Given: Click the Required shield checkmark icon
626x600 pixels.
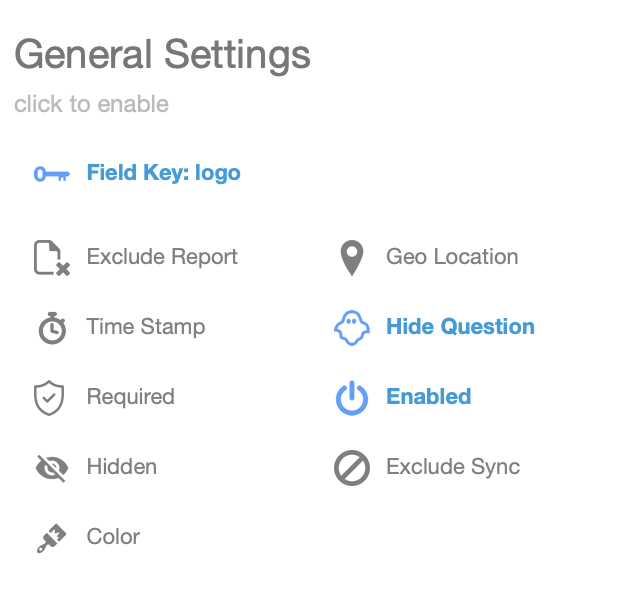Looking at the screenshot, I should [x=50, y=398].
